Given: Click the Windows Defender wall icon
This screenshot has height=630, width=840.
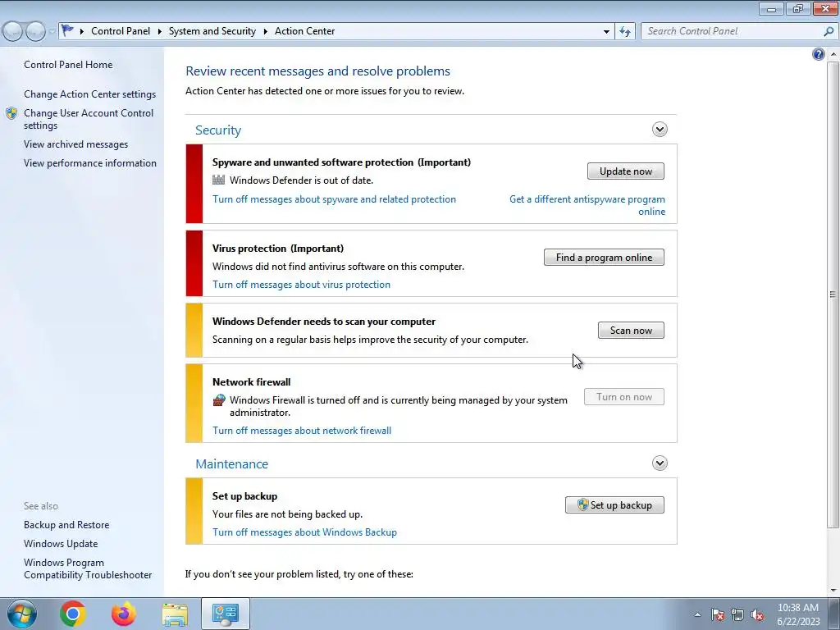Looking at the screenshot, I should coord(218,180).
